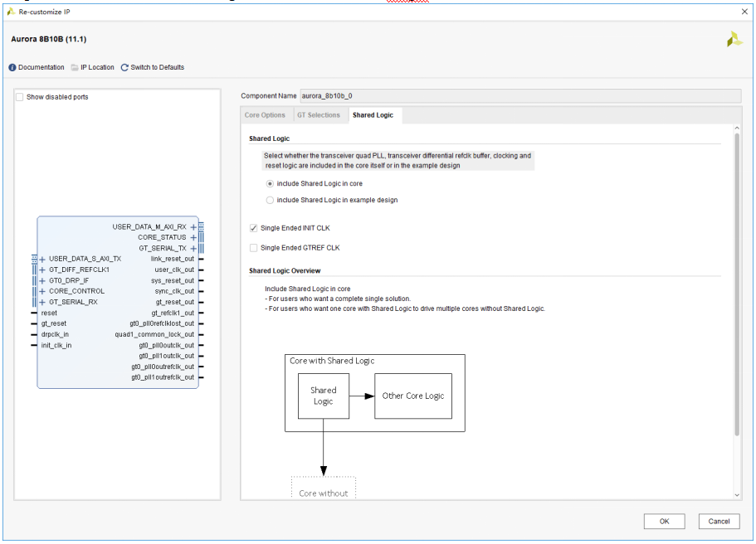
Task: Click the Component Name field
Action: tap(520, 96)
